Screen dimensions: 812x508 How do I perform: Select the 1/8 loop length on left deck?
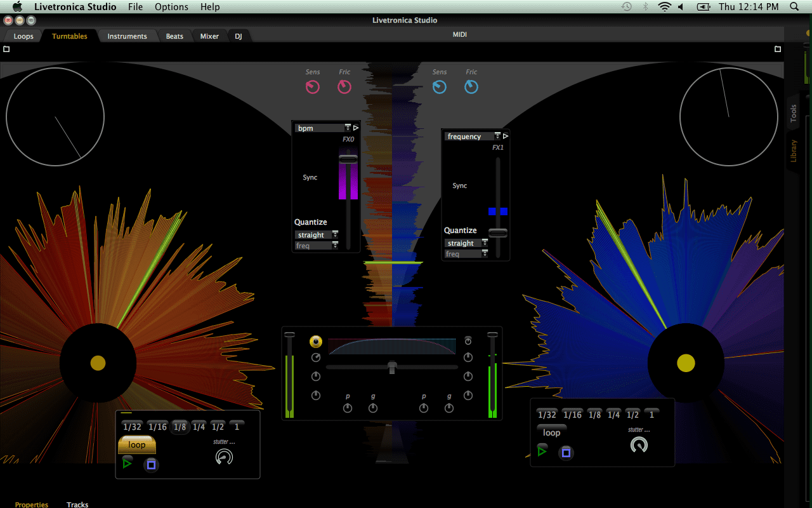click(180, 427)
